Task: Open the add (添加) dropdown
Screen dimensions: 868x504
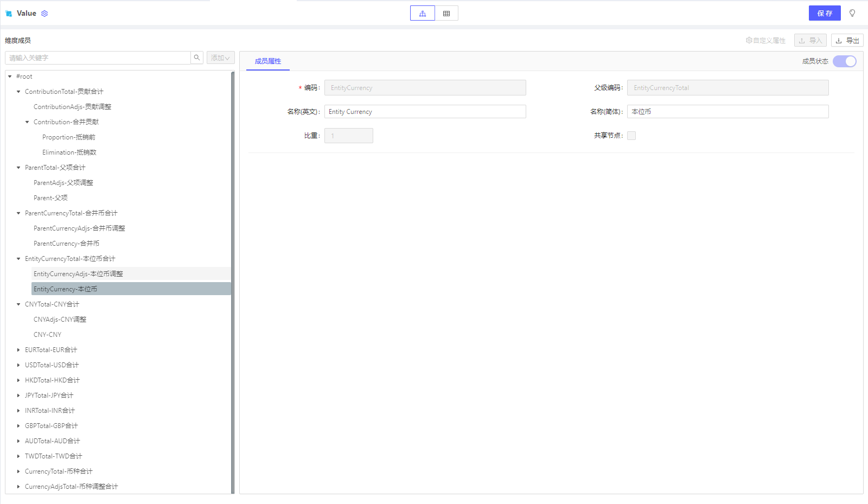Action: coord(220,58)
